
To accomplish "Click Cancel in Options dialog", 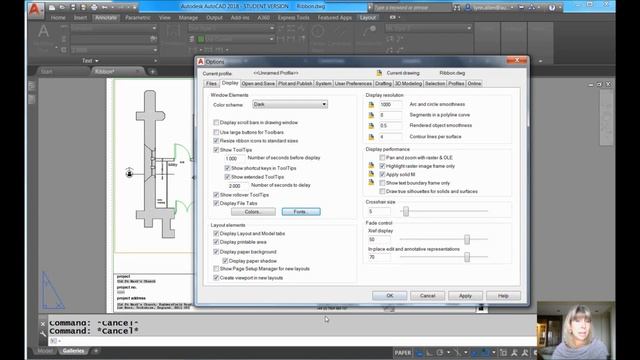I will 427,296.
